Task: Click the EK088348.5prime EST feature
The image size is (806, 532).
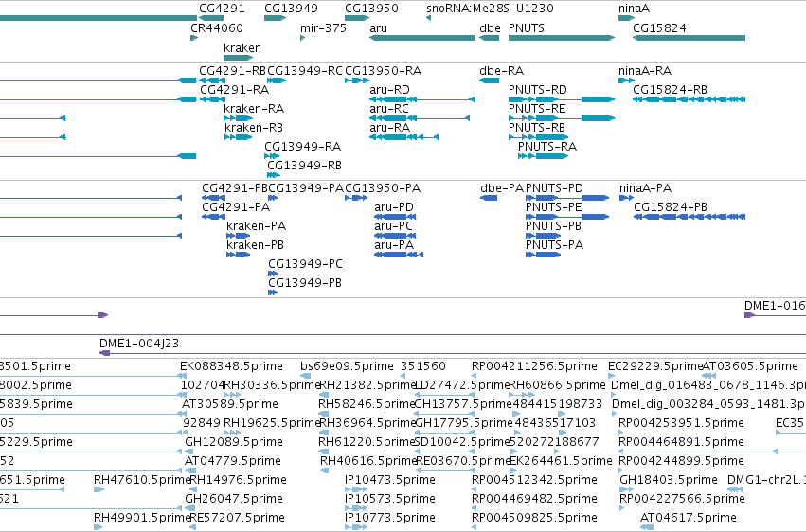Action: (183, 376)
